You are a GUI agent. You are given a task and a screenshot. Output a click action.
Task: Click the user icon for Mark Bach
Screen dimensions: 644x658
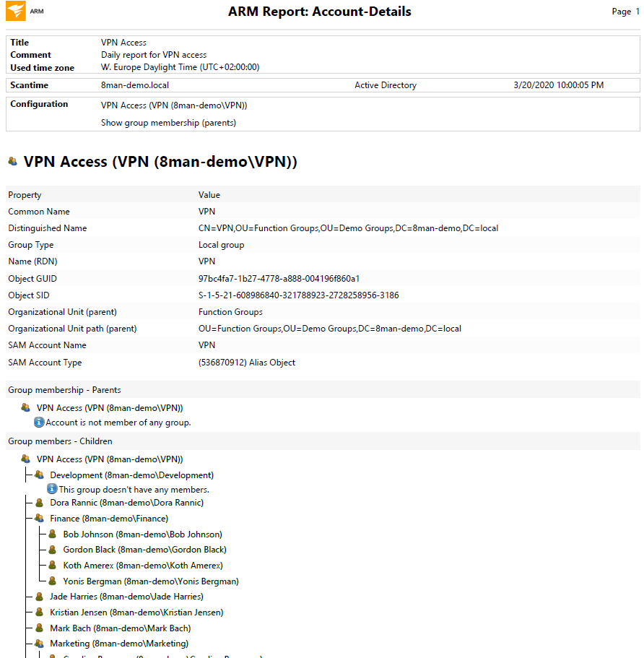point(40,628)
